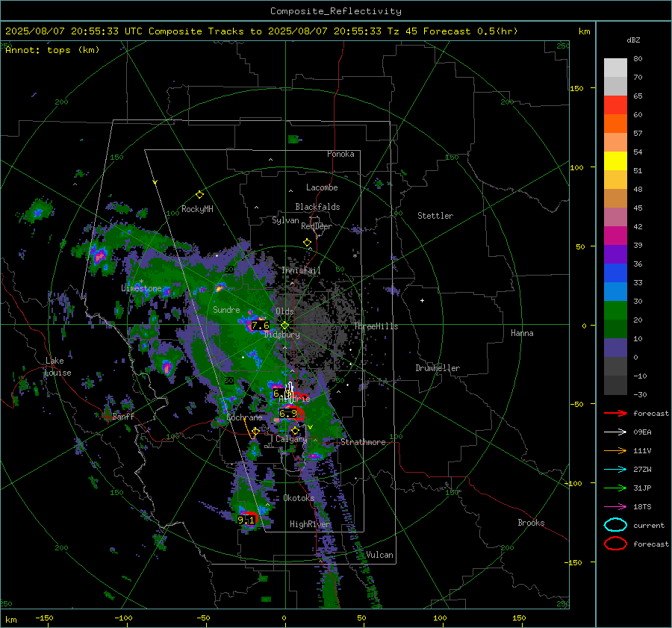The height and width of the screenshot is (628, 672).
Task: Click the Innisfail city label
Action: [301, 270]
